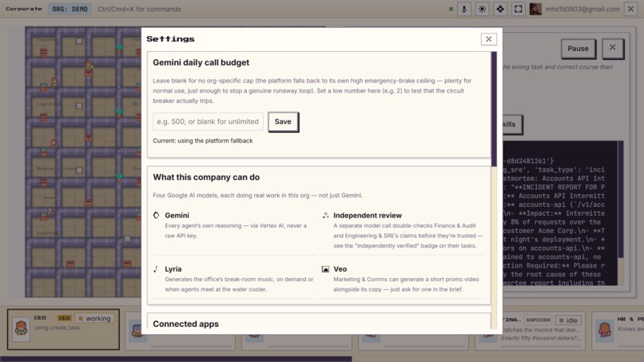Click the Four Google AI models description line
Image resolution: width=644 pixels, height=362 pixels.
[x=257, y=195]
